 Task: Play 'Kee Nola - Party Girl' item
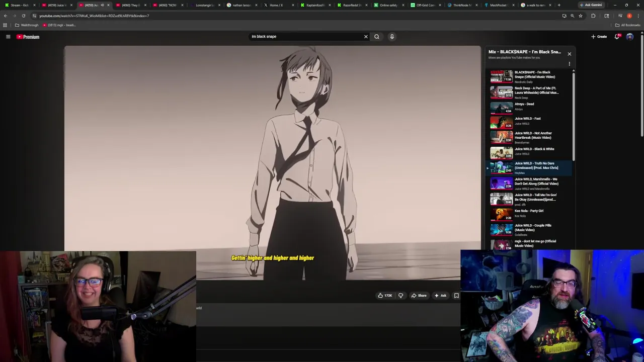coord(529,214)
